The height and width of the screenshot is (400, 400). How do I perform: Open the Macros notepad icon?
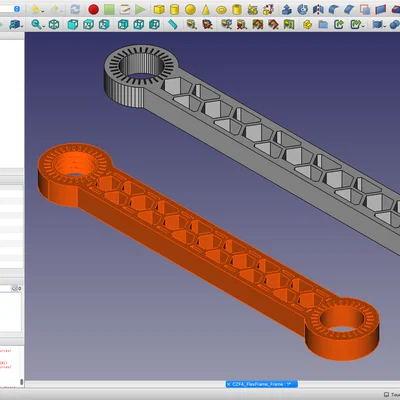tap(125, 9)
